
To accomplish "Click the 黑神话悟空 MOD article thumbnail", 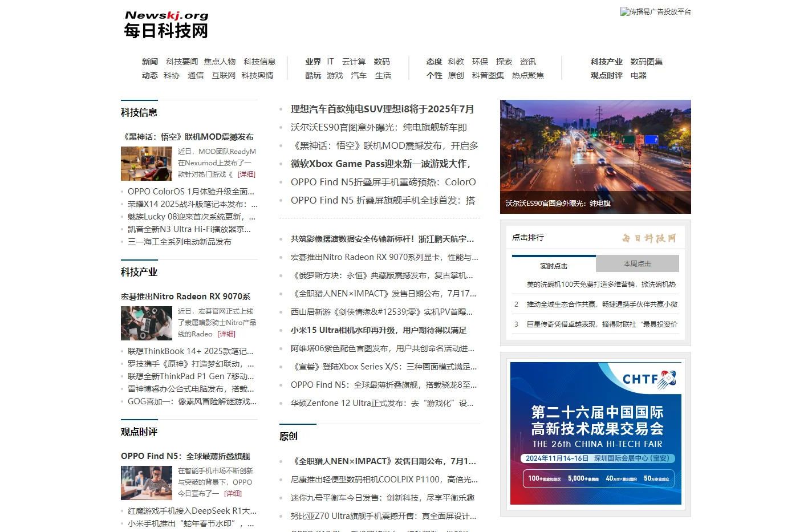I will 147,164.
